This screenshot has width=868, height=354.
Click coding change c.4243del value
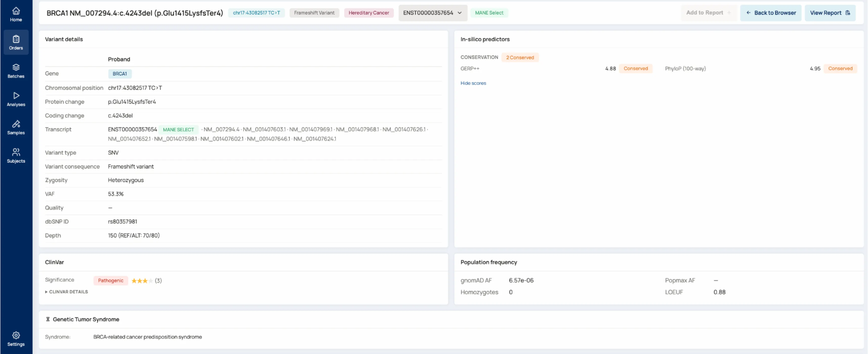click(x=120, y=116)
